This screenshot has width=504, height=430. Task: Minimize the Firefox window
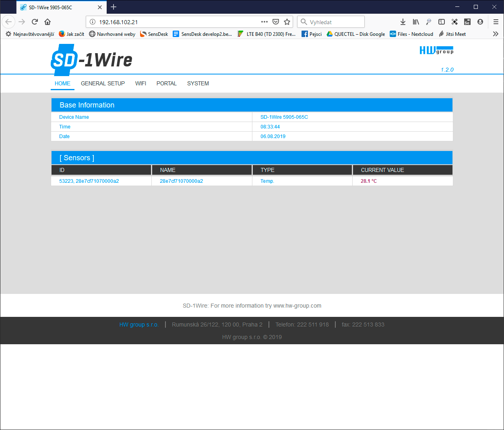(x=457, y=7)
